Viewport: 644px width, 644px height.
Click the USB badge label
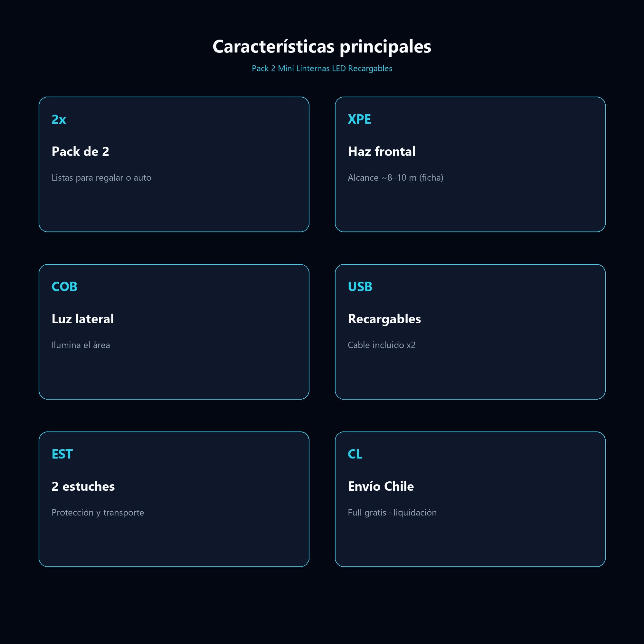click(360, 287)
